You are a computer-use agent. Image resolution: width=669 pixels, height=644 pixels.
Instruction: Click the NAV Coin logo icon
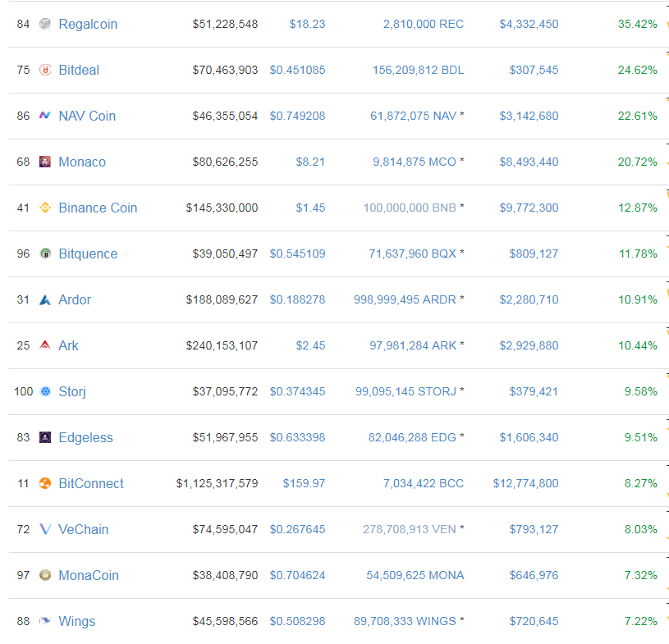(x=45, y=116)
